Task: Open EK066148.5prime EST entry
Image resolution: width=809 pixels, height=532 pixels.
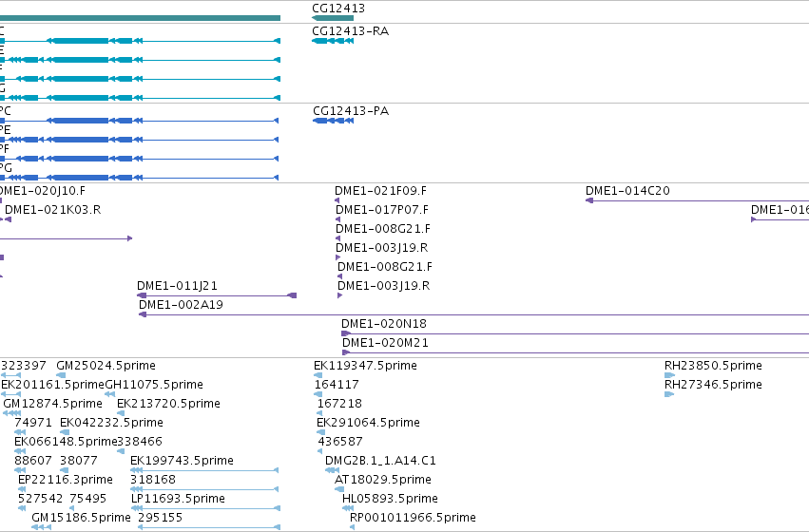Action: click(x=20, y=451)
